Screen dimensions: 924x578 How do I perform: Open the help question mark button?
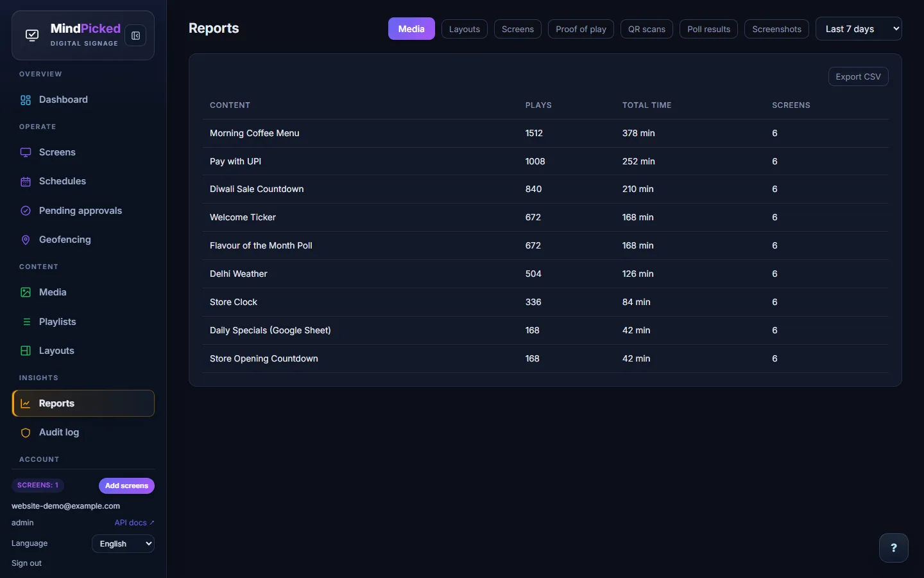click(894, 548)
